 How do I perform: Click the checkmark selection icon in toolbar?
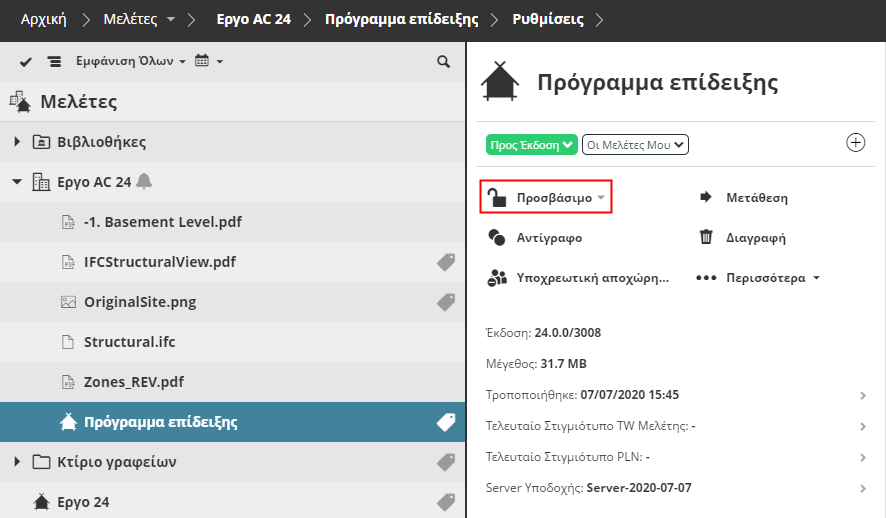[x=27, y=62]
